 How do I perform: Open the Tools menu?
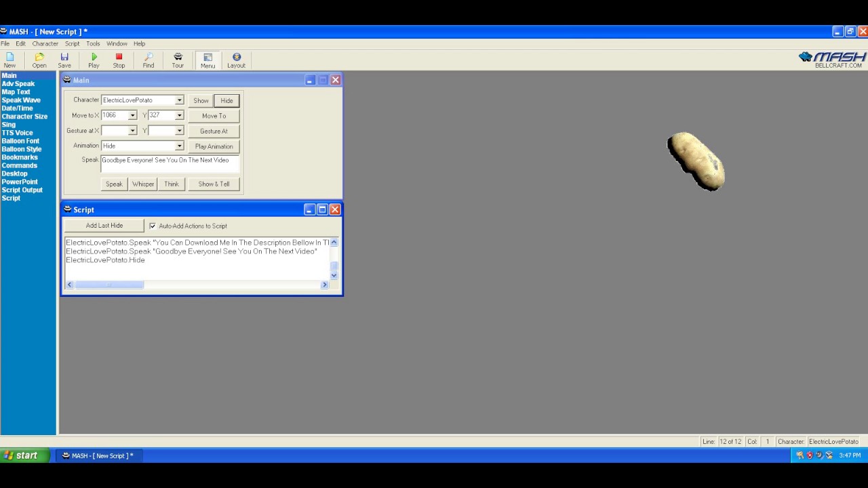point(94,43)
